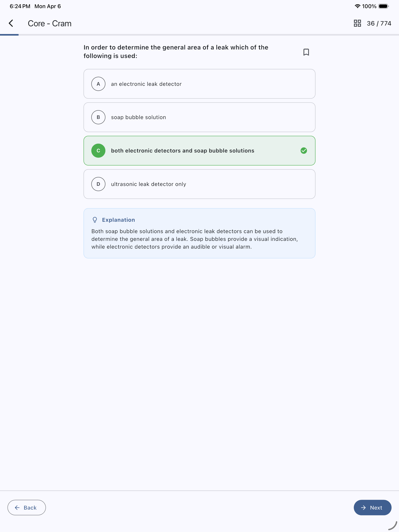399x532 pixels.
Task: Choose the filled green C option circle
Action: click(x=98, y=151)
